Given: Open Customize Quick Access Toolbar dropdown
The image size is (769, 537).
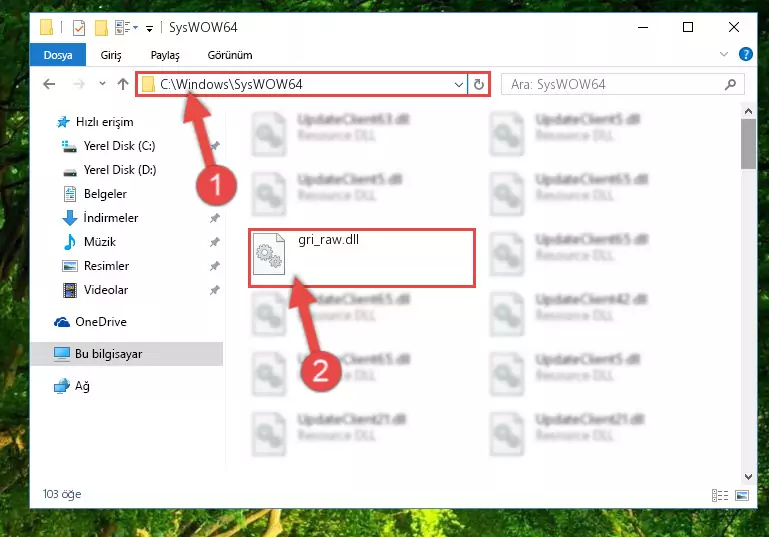Looking at the screenshot, I should pyautogui.click(x=149, y=28).
